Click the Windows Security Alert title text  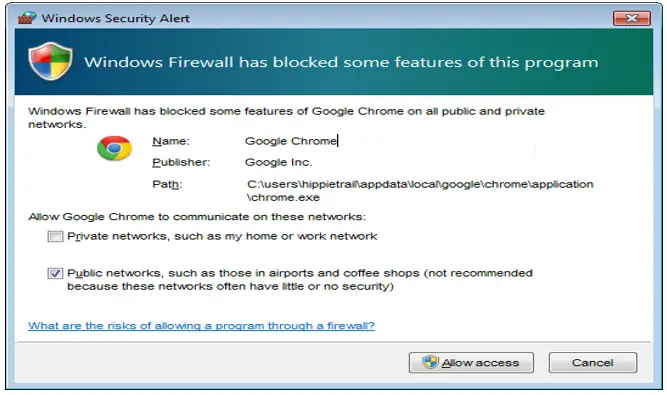tap(115, 18)
